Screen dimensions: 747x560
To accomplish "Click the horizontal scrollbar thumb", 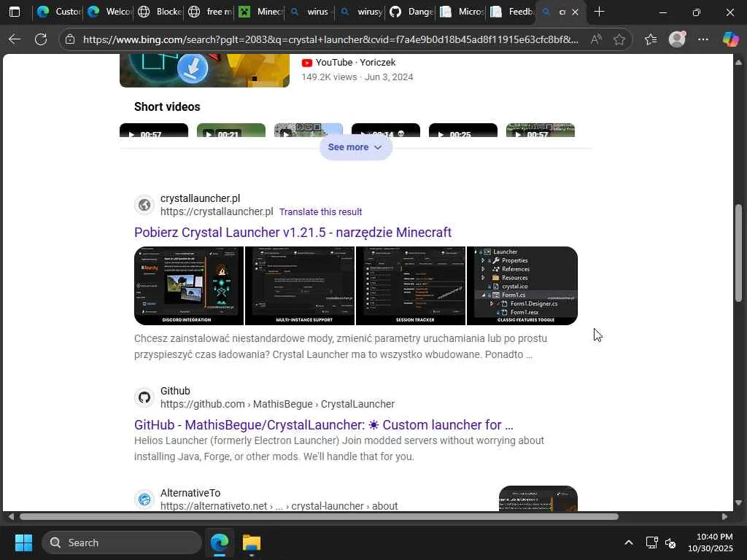I will (x=319, y=517).
